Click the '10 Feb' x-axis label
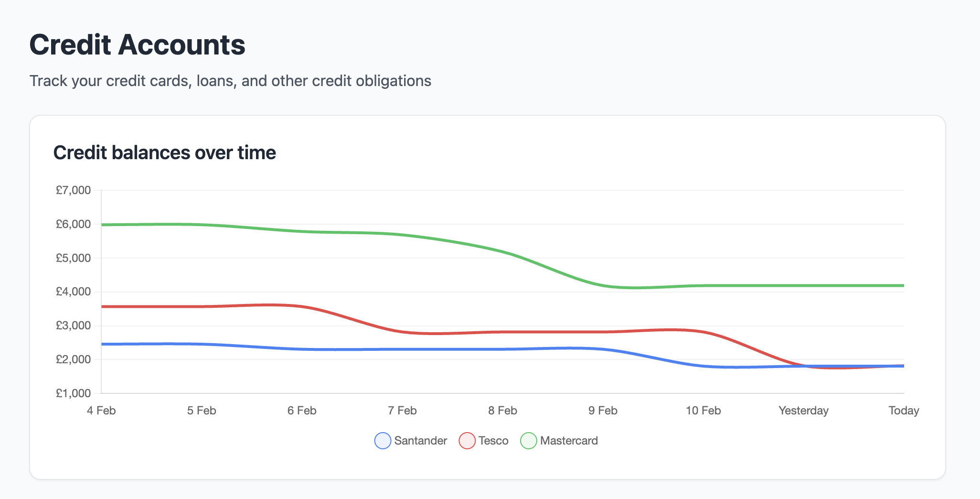This screenshot has width=980, height=499. (x=703, y=411)
